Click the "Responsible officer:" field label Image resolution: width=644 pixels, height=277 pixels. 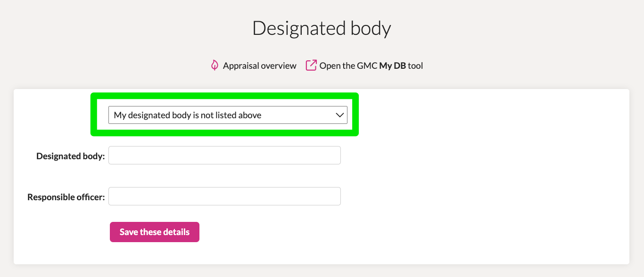(66, 197)
